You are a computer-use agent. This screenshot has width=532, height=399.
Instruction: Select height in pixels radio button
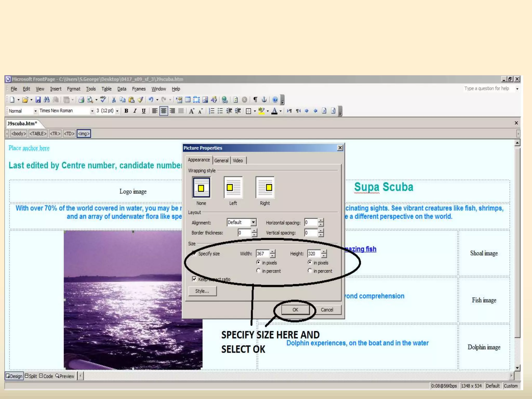pyautogui.click(x=310, y=262)
